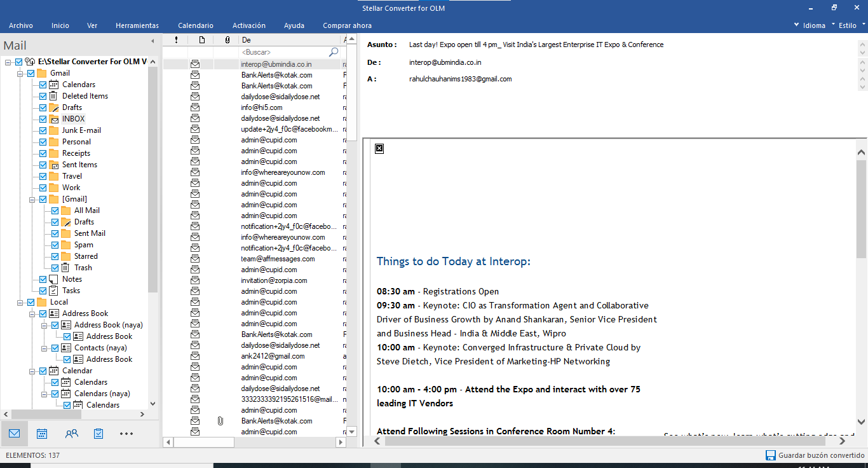Open the Contacts people icon
Viewport: 868px width, 468px height.
pyautogui.click(x=71, y=434)
